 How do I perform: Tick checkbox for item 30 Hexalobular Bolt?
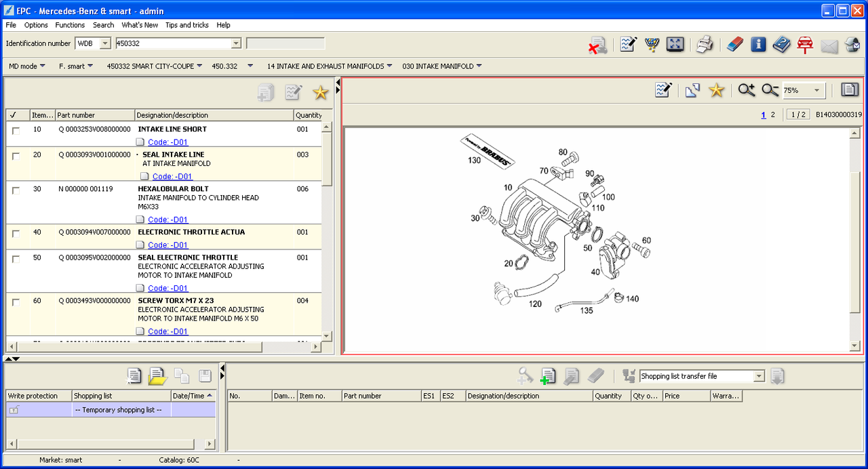16,191
